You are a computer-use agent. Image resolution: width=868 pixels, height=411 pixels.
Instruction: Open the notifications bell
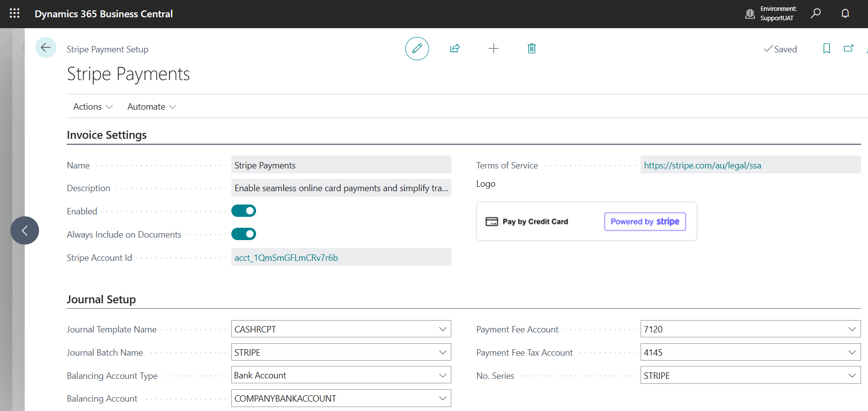click(x=845, y=13)
